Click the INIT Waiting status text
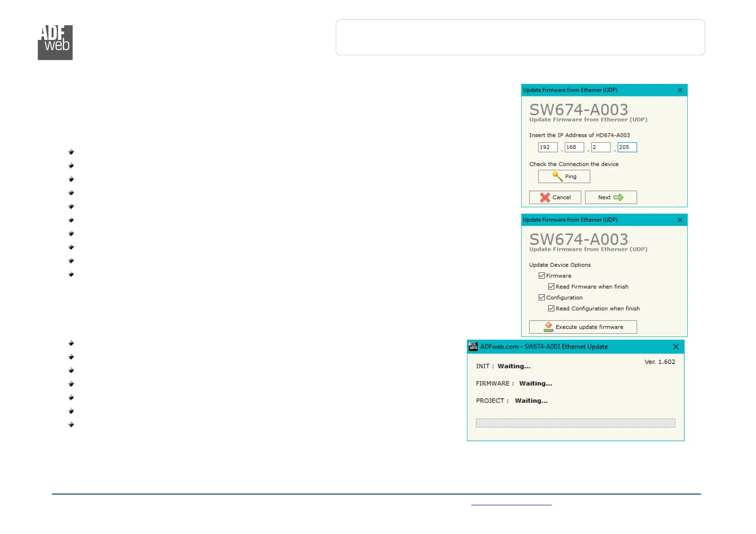This screenshot has width=756, height=534. [503, 366]
